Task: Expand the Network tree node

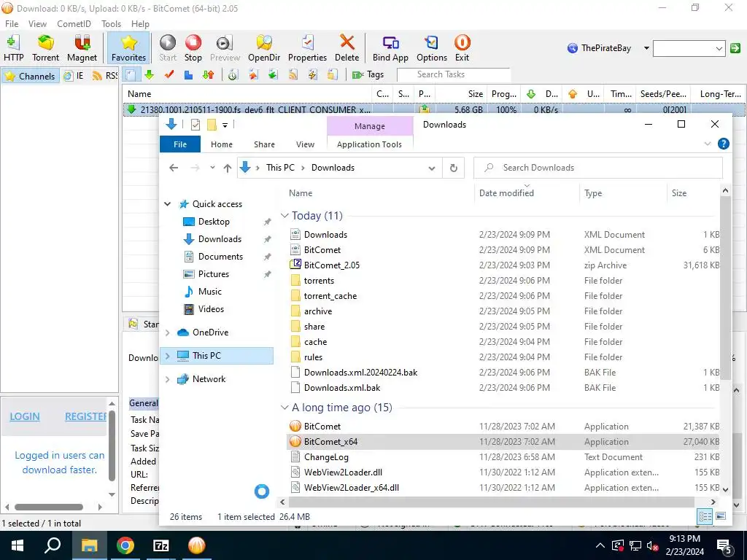Action: click(x=167, y=379)
